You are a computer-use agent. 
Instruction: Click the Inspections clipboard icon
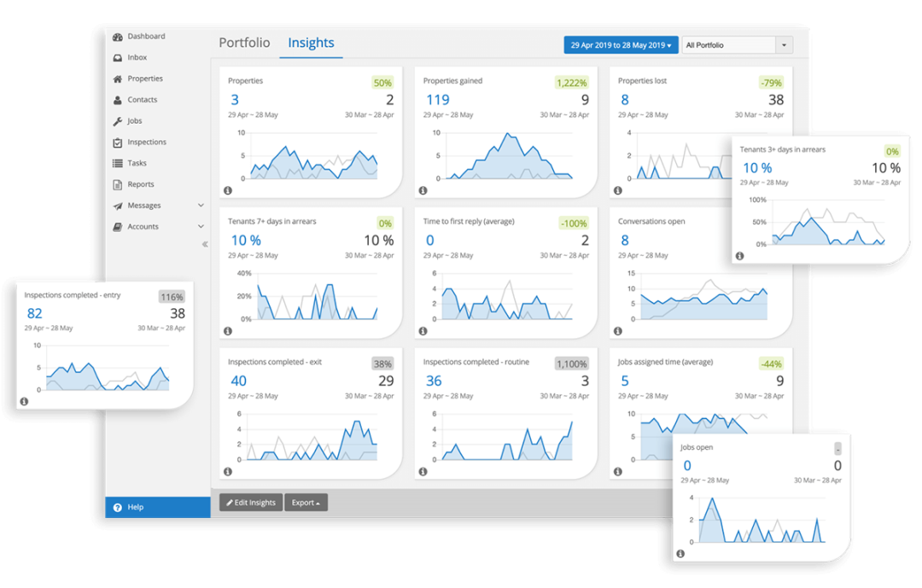118,143
